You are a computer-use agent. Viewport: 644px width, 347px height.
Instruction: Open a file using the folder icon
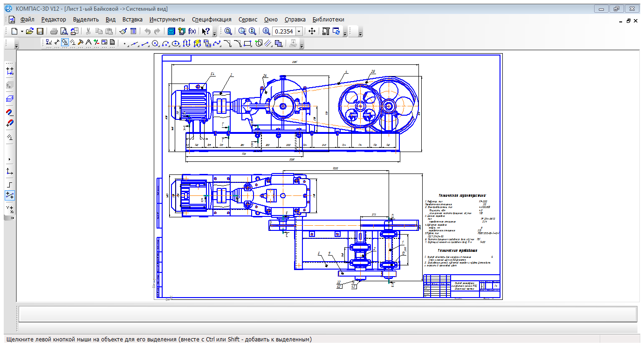[x=30, y=31]
